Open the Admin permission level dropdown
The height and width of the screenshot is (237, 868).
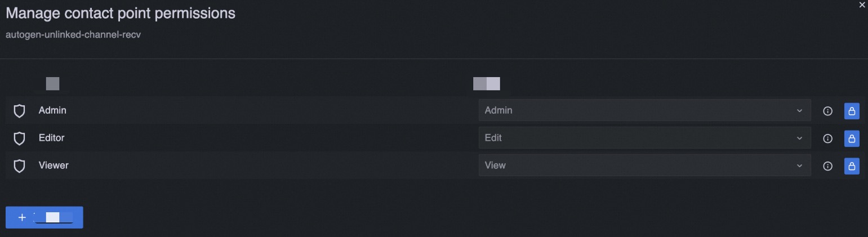[644, 110]
